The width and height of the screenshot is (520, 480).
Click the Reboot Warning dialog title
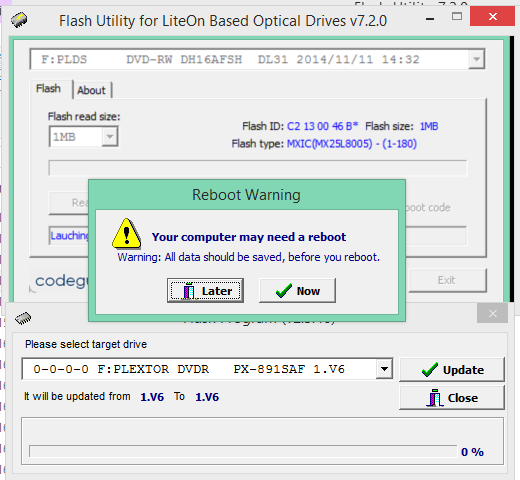click(246, 195)
